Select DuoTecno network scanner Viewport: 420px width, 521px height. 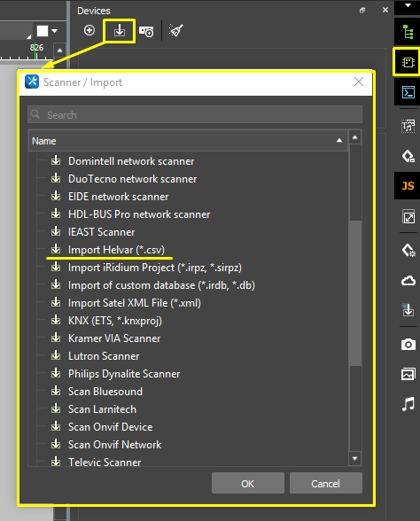click(132, 179)
